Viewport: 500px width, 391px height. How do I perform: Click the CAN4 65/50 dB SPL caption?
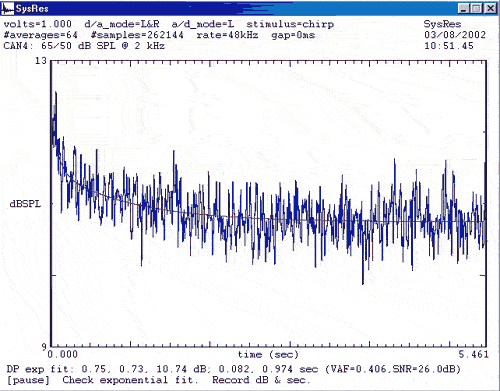tap(84, 46)
